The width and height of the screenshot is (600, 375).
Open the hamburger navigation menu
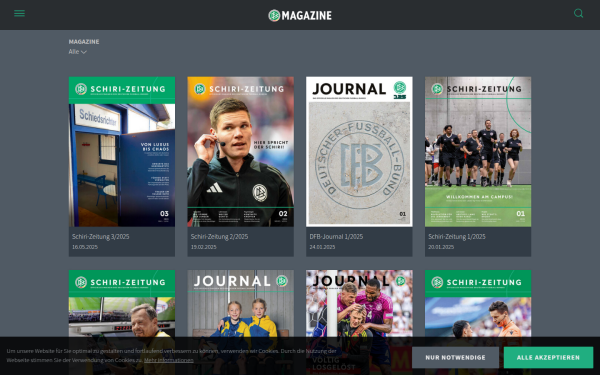[20, 13]
